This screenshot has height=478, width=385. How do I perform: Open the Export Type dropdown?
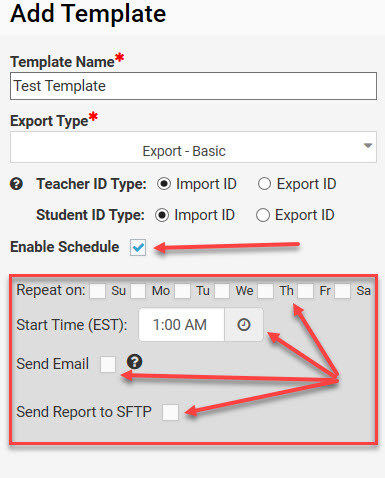tap(193, 147)
